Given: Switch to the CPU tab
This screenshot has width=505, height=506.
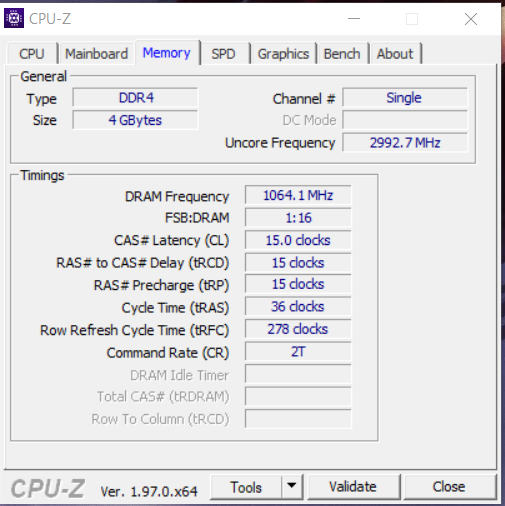Looking at the screenshot, I should 32,54.
